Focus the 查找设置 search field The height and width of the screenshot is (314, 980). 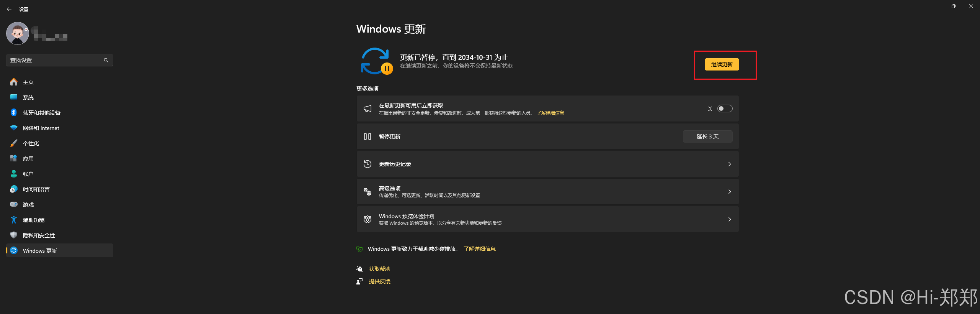tap(59, 60)
